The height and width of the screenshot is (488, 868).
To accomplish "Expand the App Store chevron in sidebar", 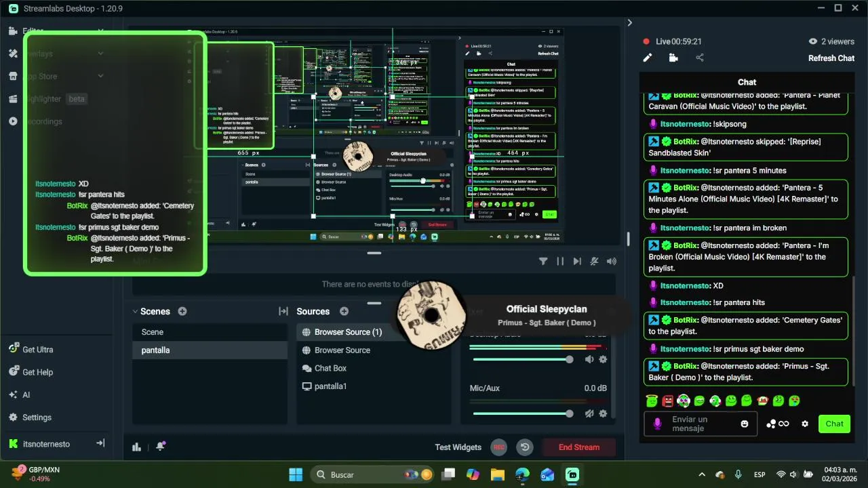I will 100,76.
